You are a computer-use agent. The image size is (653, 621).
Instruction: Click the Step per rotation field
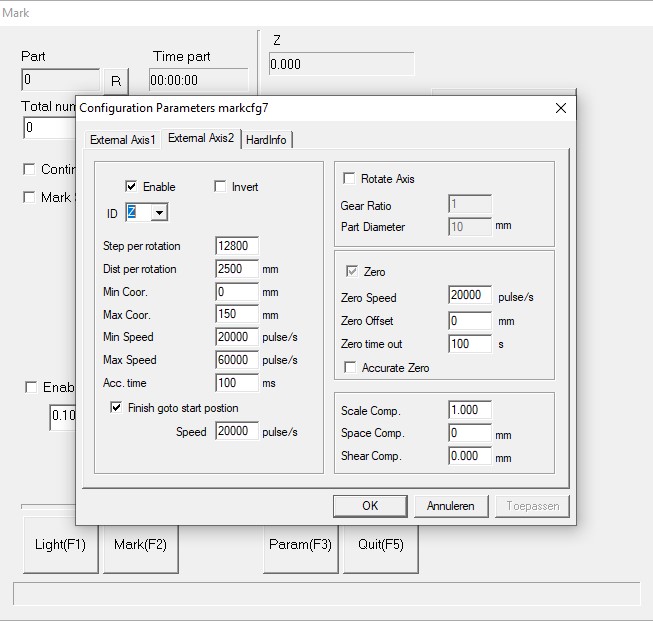click(237, 246)
